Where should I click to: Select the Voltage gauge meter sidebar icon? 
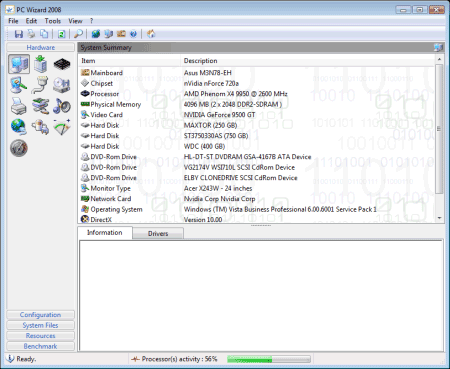click(x=62, y=127)
